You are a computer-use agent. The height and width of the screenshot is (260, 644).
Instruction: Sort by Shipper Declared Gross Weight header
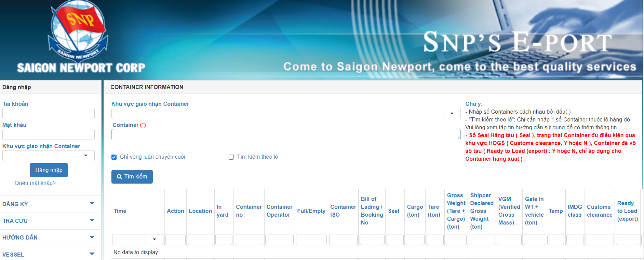click(482, 211)
